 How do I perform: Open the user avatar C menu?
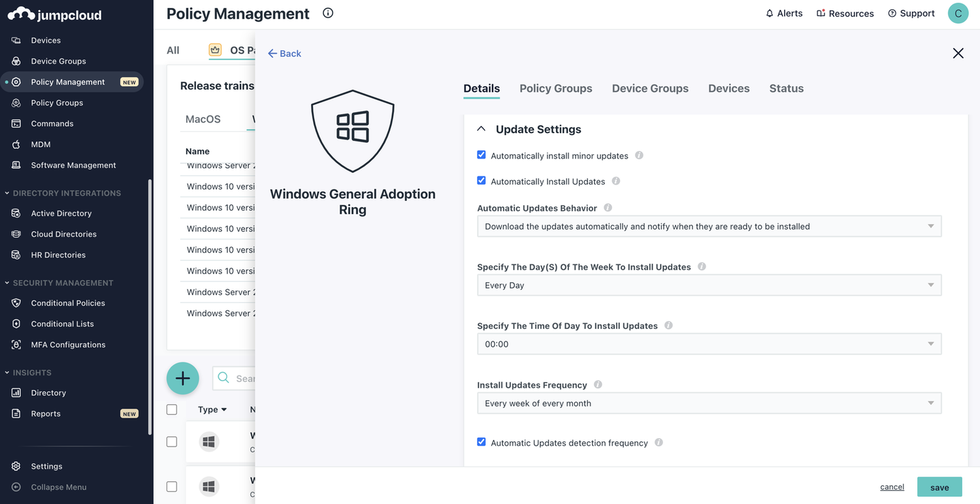pos(958,13)
